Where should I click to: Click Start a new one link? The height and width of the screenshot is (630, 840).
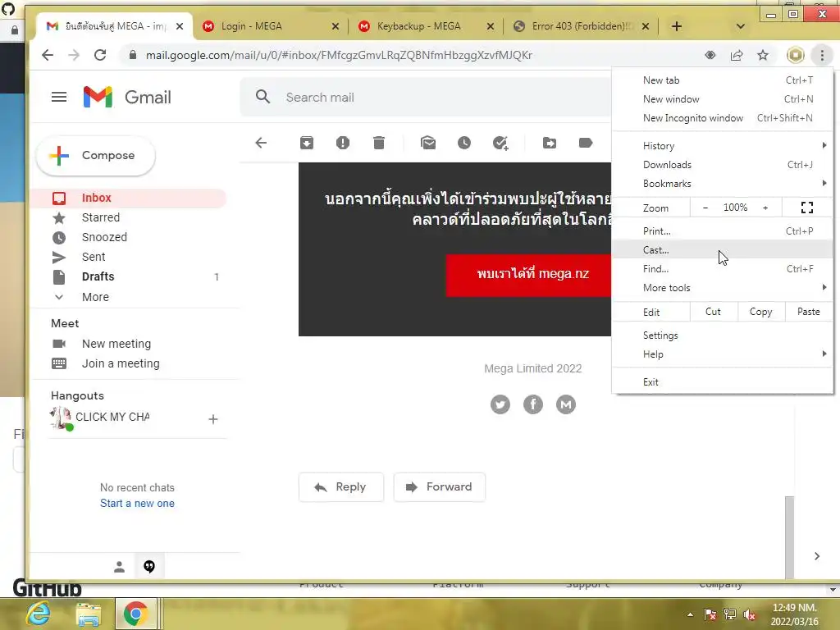coord(137,503)
